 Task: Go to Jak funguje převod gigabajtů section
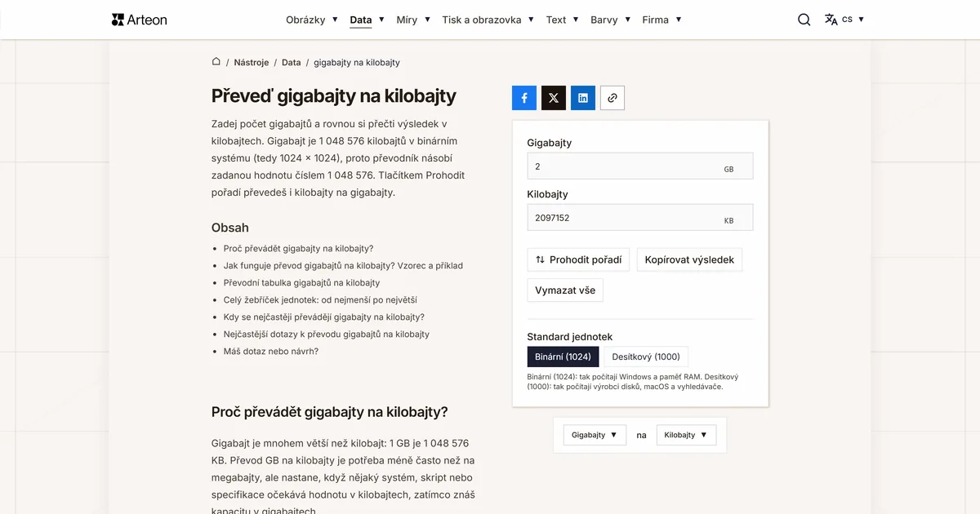click(x=343, y=266)
